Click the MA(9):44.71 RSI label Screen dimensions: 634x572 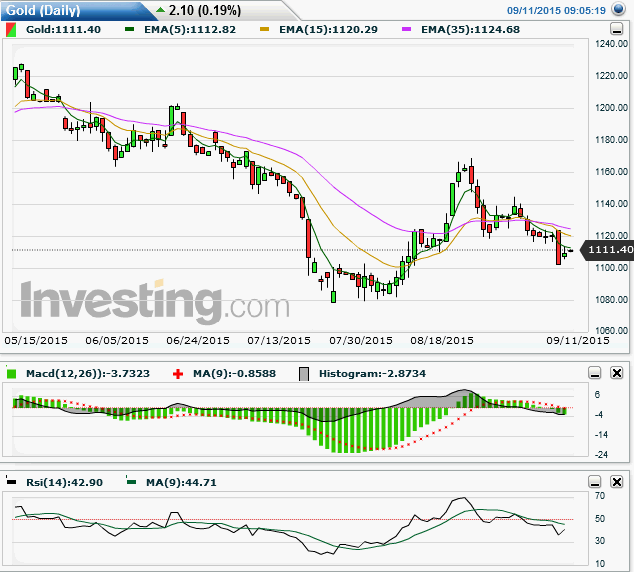pos(181,482)
